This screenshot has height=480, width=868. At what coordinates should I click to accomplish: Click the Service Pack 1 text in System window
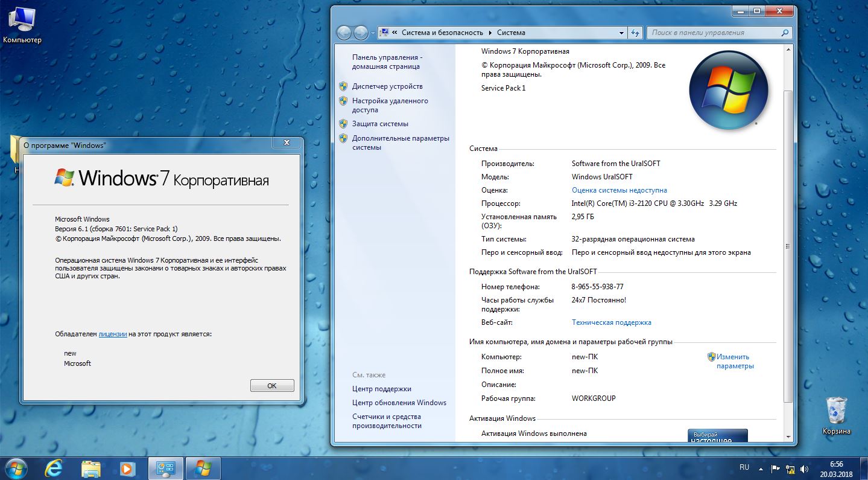pos(504,88)
